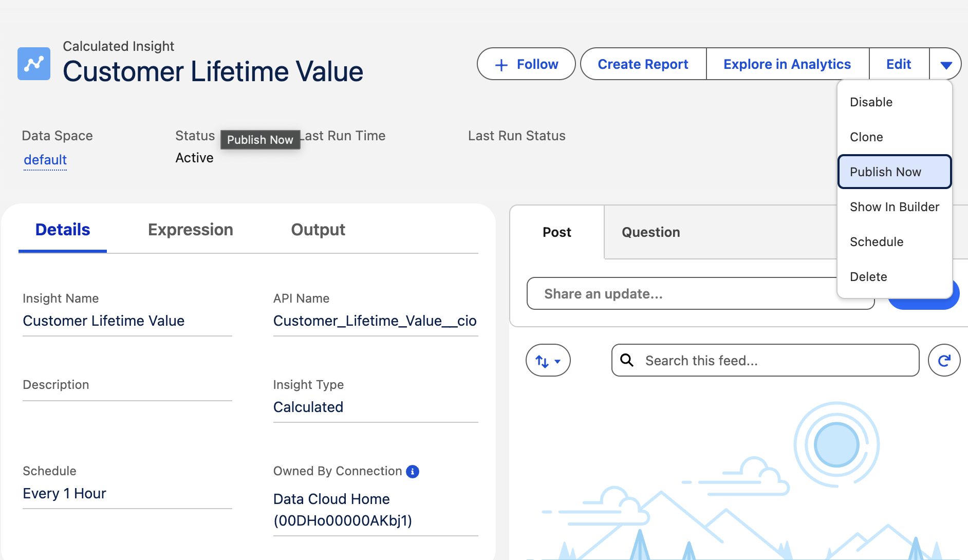
Task: Select Schedule from the actions menu
Action: click(x=877, y=242)
